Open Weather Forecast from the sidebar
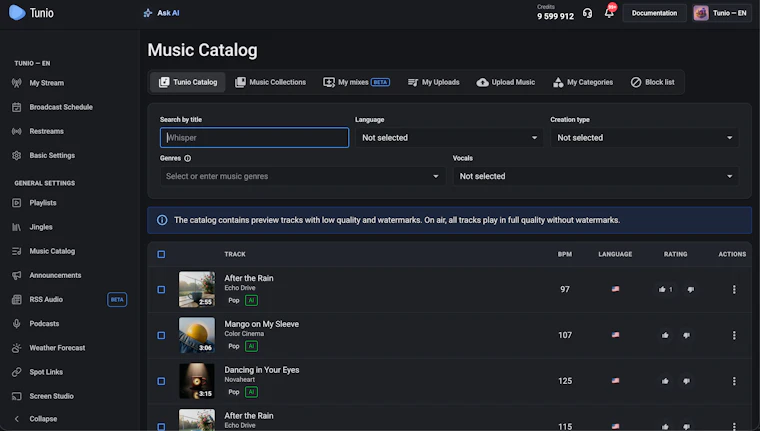Viewport: 760px width, 431px height. pyautogui.click(x=57, y=348)
